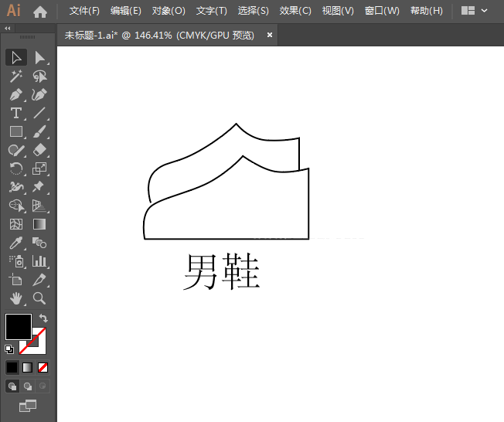Viewport: 504px width, 422px height.
Task: Open the 视图(V) menu
Action: pos(338,11)
